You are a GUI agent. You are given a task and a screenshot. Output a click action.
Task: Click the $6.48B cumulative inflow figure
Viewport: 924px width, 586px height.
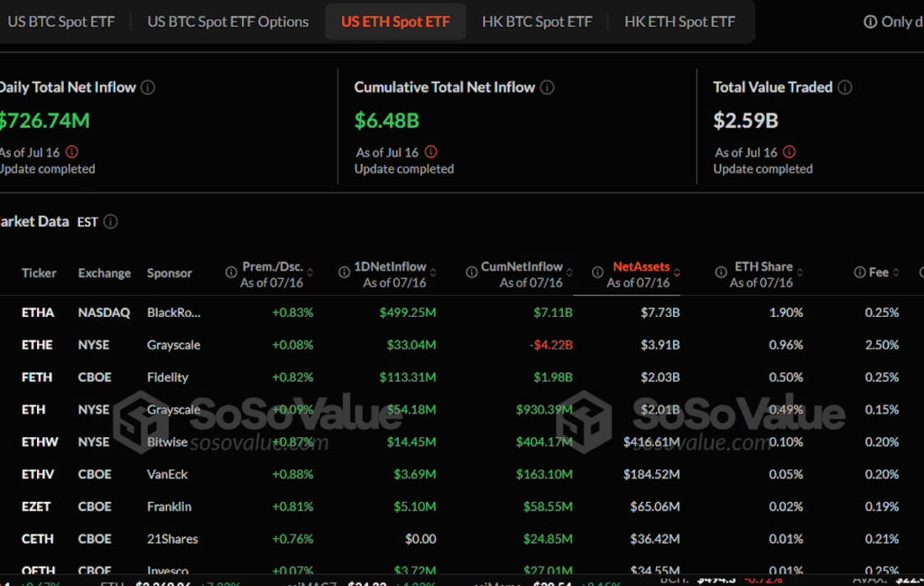(386, 121)
